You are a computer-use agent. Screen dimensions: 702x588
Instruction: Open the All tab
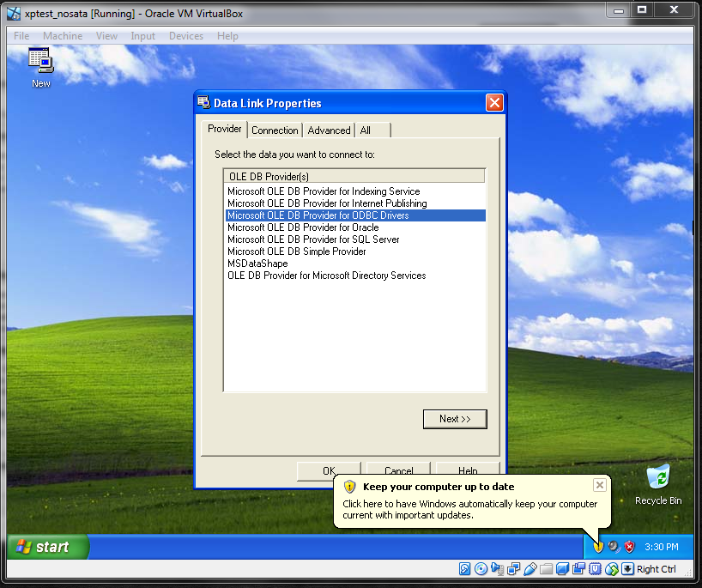(373, 130)
